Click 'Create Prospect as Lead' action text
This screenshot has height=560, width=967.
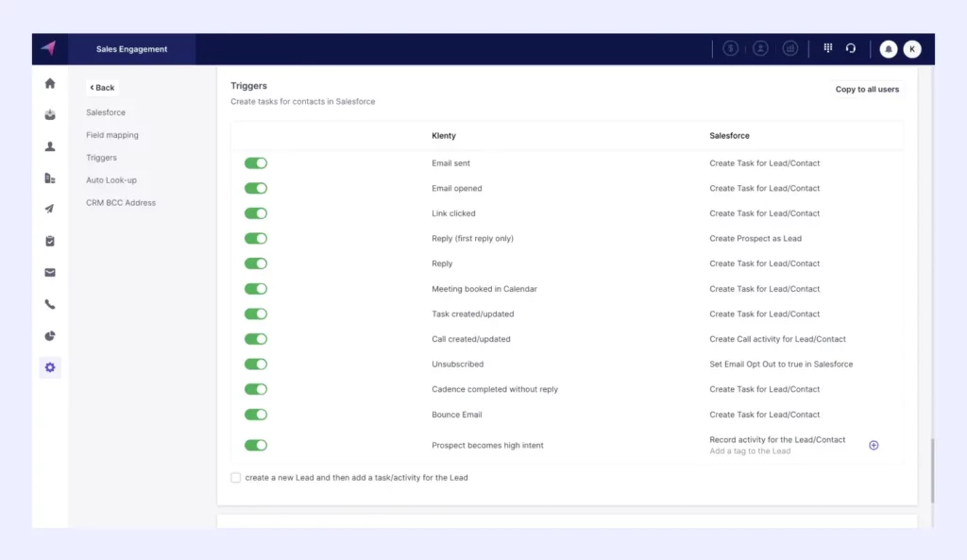tap(755, 238)
